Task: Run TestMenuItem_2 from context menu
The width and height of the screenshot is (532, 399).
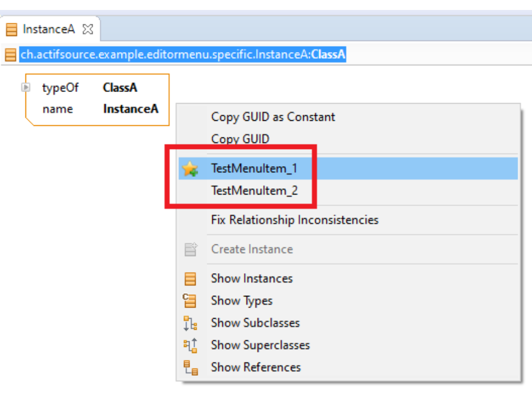Action: click(x=254, y=191)
